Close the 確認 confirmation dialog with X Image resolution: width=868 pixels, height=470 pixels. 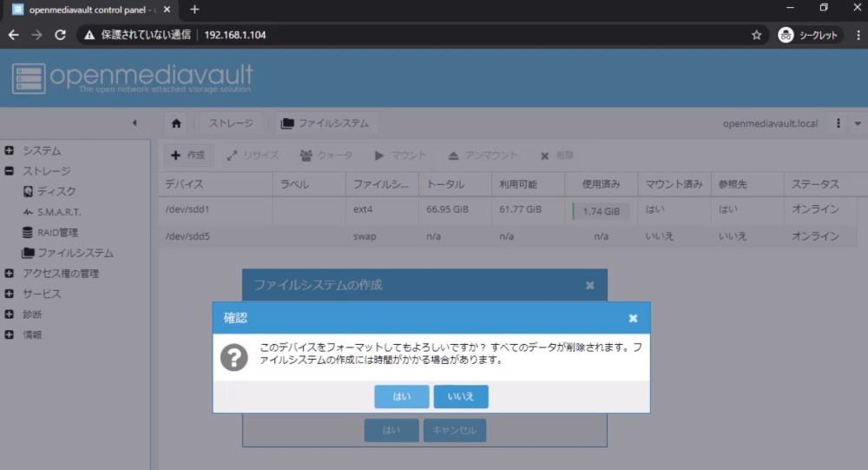point(633,319)
